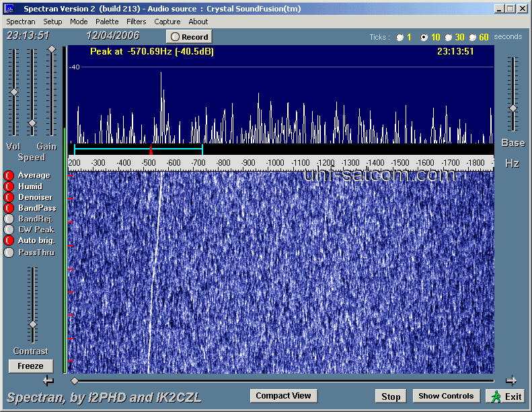Click the 12/04/2006 date display
Image resolution: width=532 pixels, height=412 pixels.
112,36
